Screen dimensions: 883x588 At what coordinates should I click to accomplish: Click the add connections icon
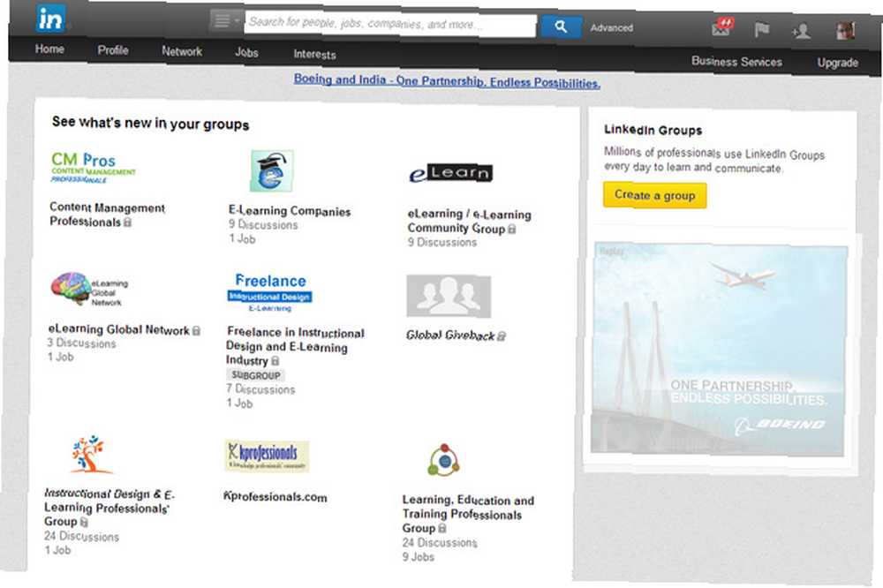(802, 30)
